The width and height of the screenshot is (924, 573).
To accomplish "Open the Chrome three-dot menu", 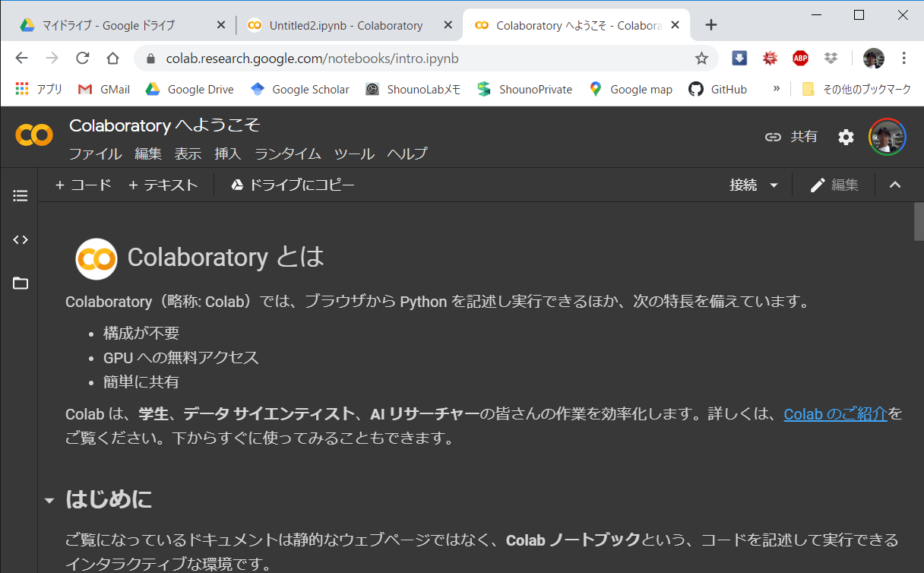I will [x=903, y=59].
